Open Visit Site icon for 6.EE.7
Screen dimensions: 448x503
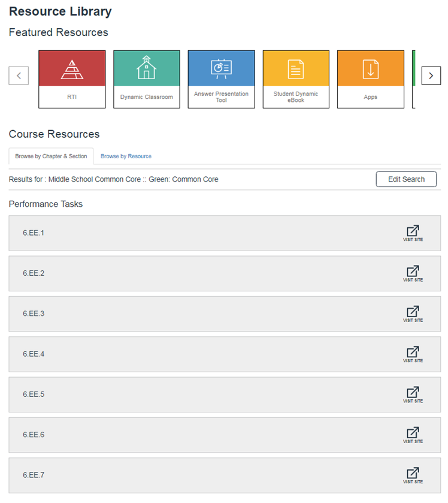413,475
